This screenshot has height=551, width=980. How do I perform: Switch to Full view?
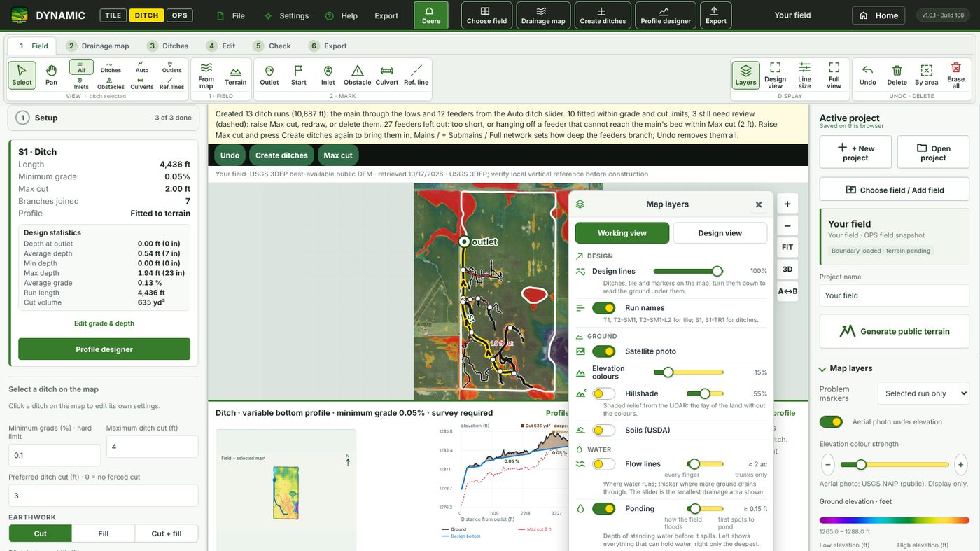(x=834, y=74)
